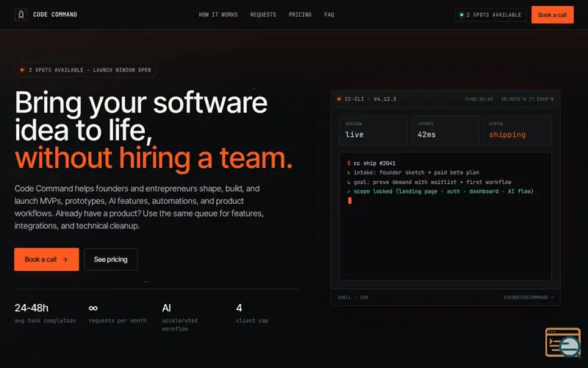
Task: Click the AI accelerated workflow stat
Action: (180, 317)
